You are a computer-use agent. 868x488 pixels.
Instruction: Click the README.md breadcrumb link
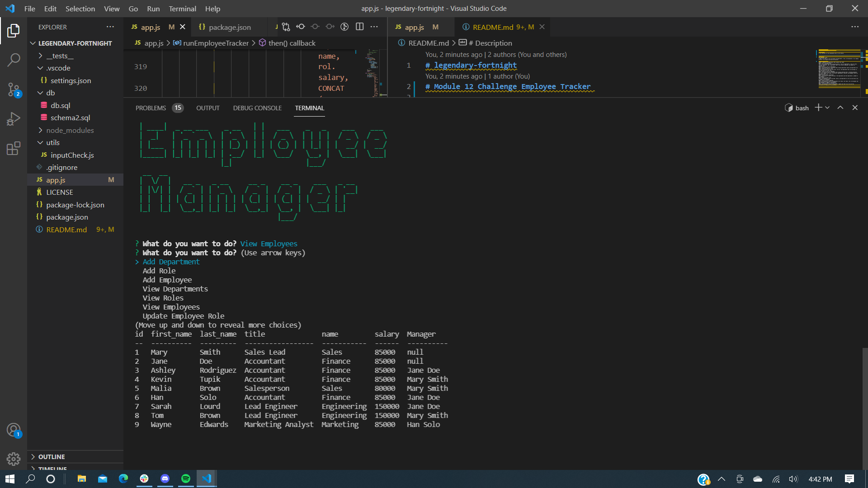pyautogui.click(x=428, y=43)
